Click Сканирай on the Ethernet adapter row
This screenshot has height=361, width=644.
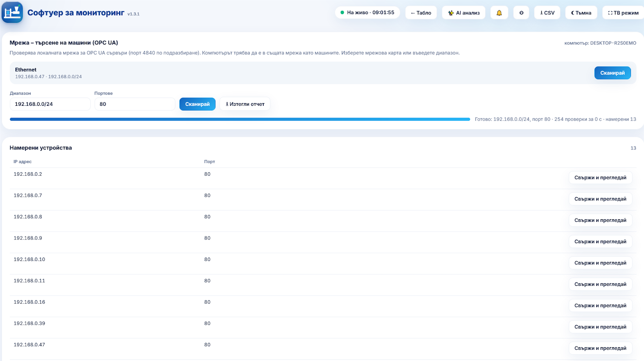click(612, 73)
